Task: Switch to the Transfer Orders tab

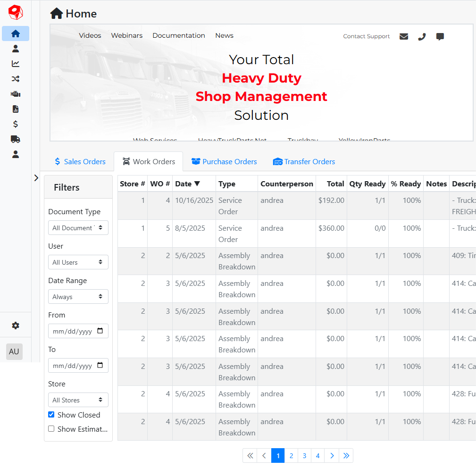Action: (304, 162)
